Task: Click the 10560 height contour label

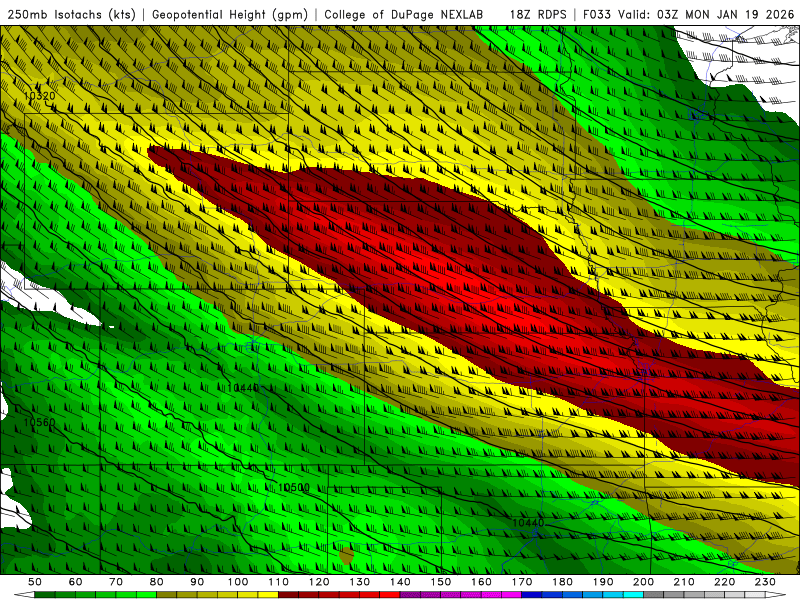Action: 39,422
